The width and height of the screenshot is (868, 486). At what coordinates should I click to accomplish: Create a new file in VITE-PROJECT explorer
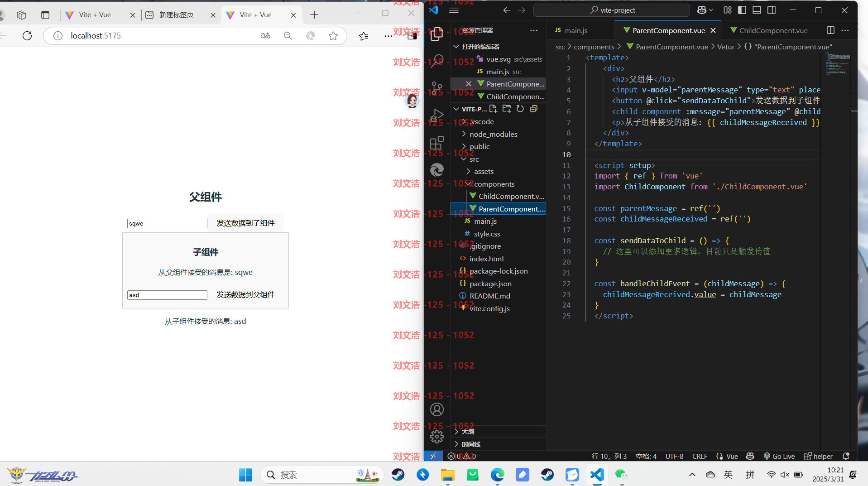point(493,109)
